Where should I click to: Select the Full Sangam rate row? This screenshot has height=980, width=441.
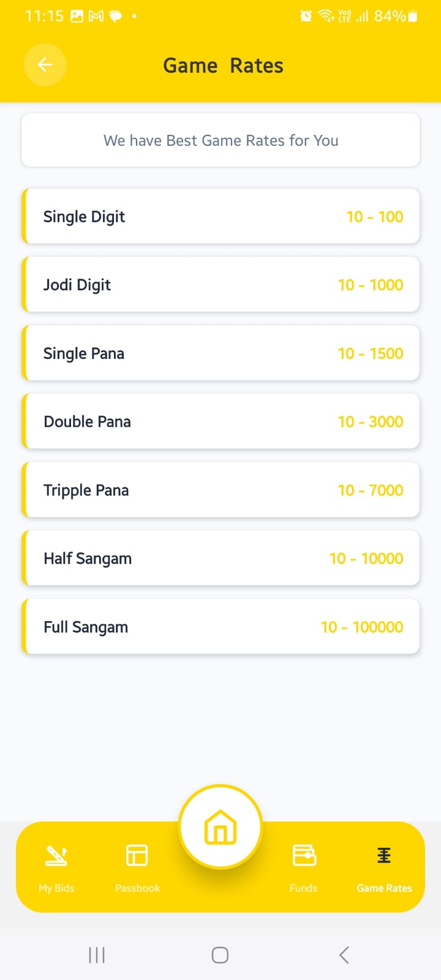pos(221,627)
